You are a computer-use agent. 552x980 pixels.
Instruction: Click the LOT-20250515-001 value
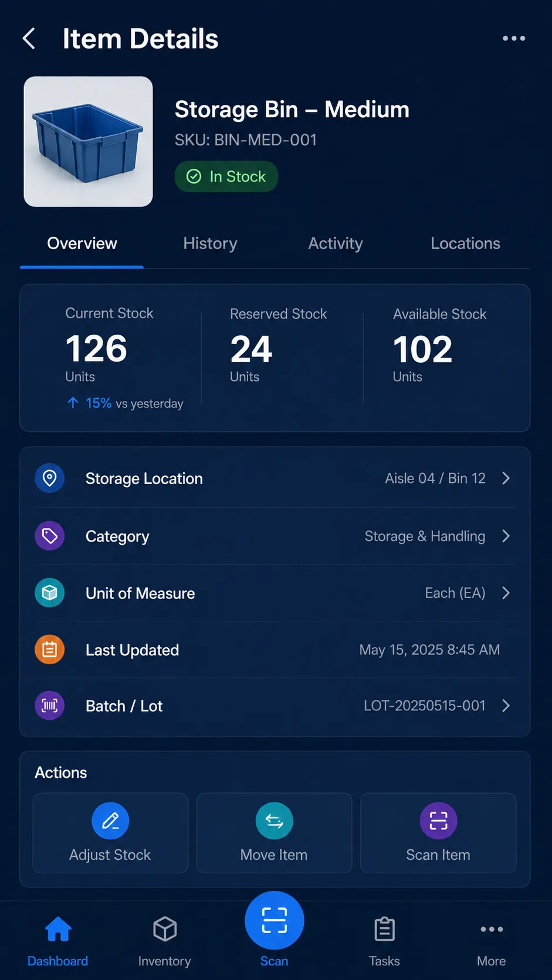(425, 706)
